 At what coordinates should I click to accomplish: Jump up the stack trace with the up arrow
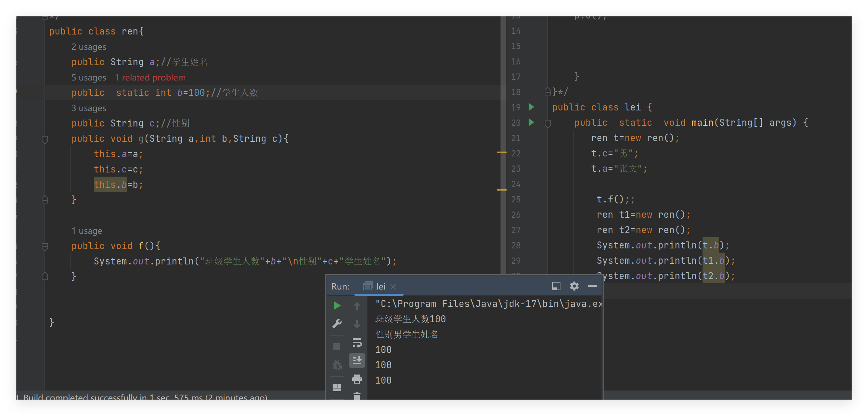357,306
